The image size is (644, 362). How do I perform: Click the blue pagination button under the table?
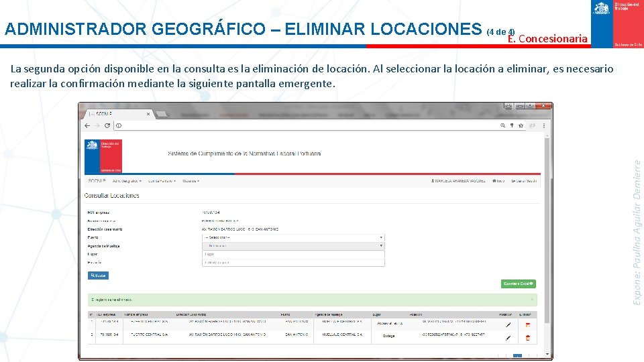click(517, 356)
